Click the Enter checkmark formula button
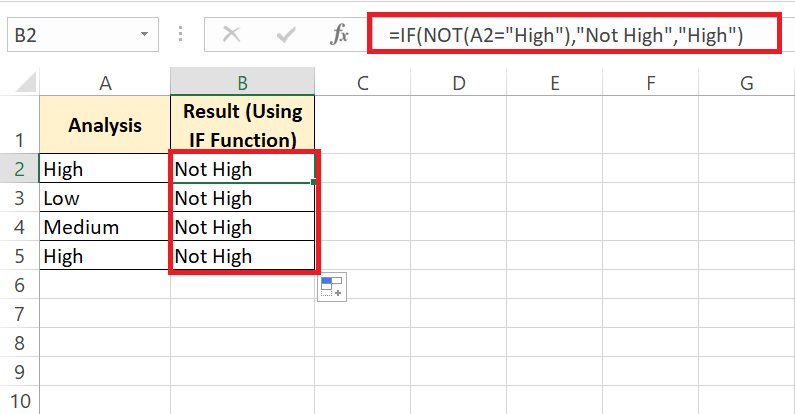This screenshot has height=414, width=795. pos(285,35)
